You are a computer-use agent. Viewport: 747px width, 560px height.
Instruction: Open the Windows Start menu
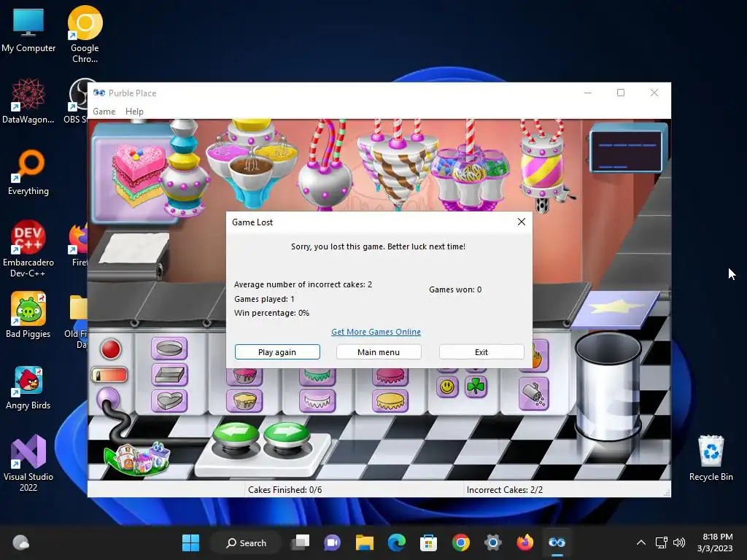click(191, 542)
